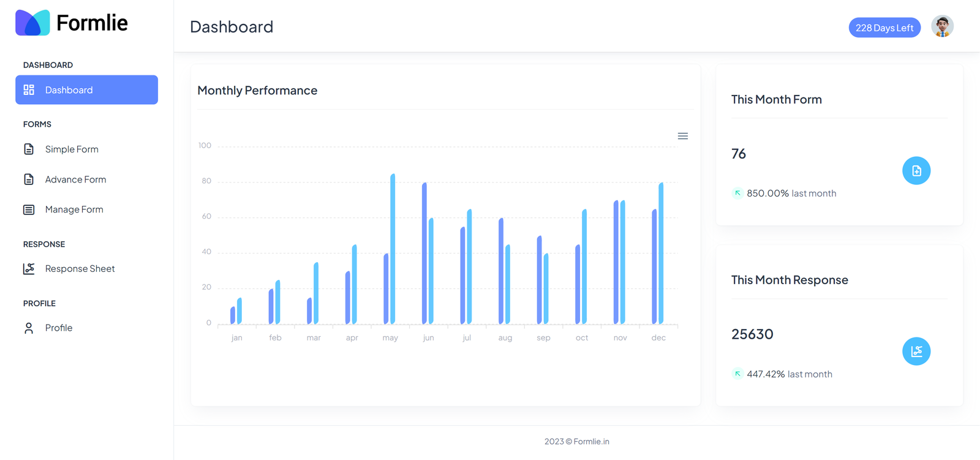Click the Formlie.in footer link
Image resolution: width=980 pixels, height=460 pixels.
click(x=591, y=442)
